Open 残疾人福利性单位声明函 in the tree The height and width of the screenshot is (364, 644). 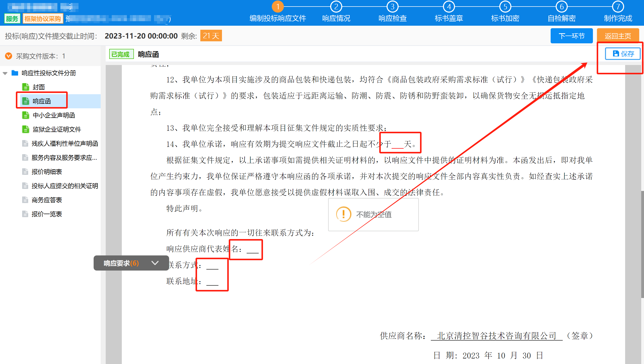[65, 144]
